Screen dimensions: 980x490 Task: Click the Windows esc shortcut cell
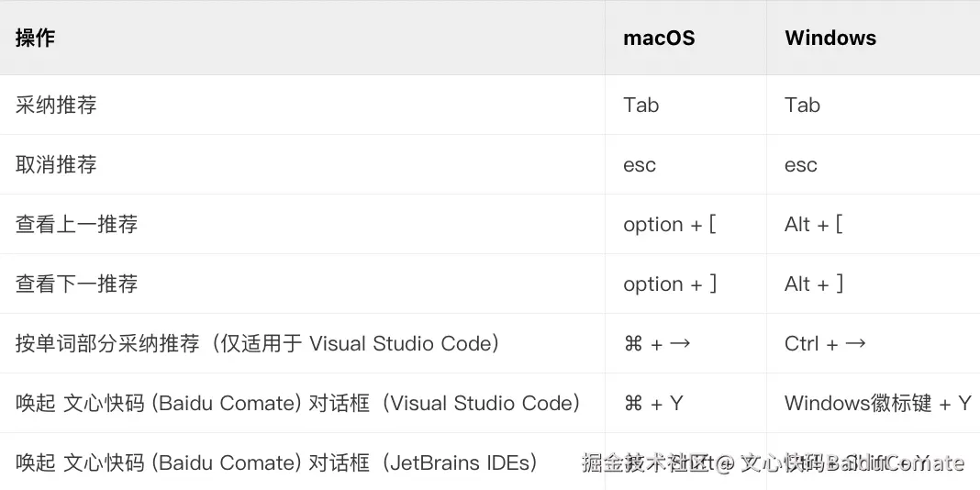point(801,165)
